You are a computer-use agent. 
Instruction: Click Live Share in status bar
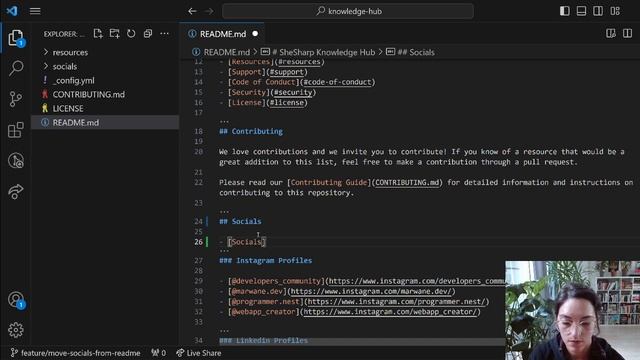click(x=198, y=353)
